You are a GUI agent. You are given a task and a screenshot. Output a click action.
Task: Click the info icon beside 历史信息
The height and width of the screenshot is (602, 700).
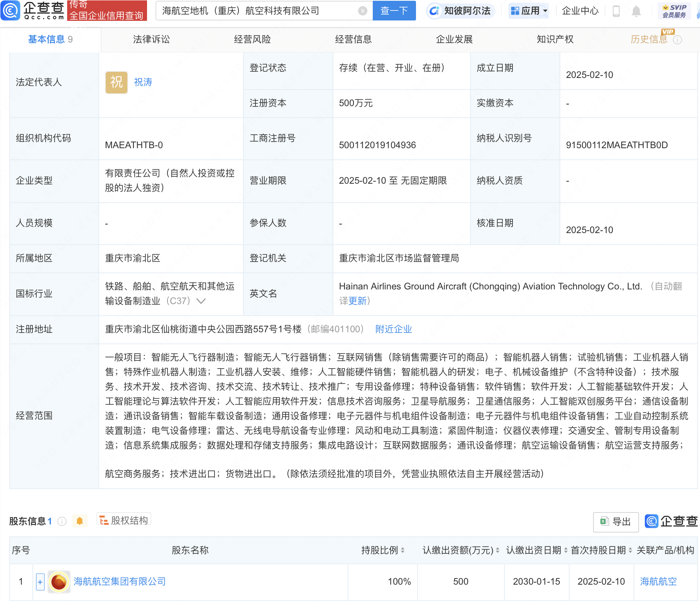[678, 40]
